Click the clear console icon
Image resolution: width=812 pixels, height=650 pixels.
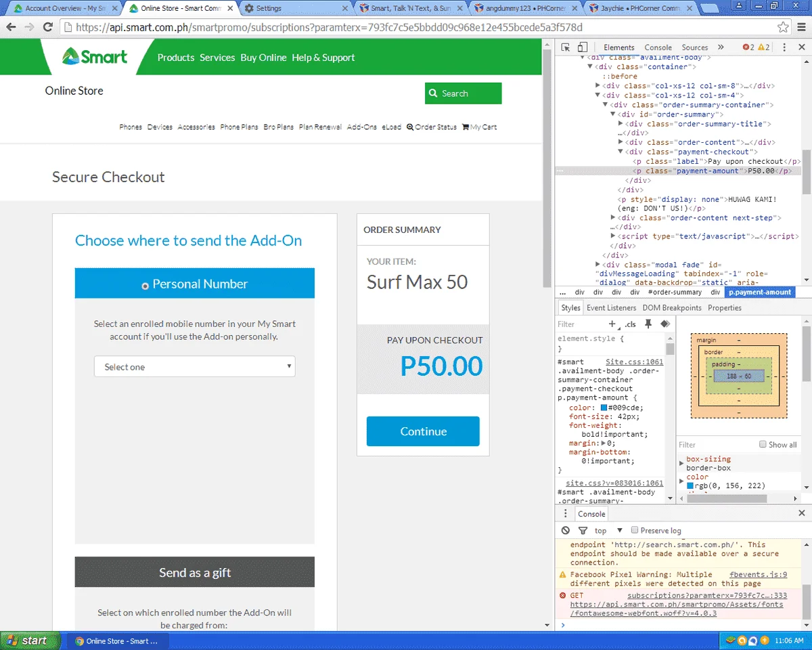[566, 530]
